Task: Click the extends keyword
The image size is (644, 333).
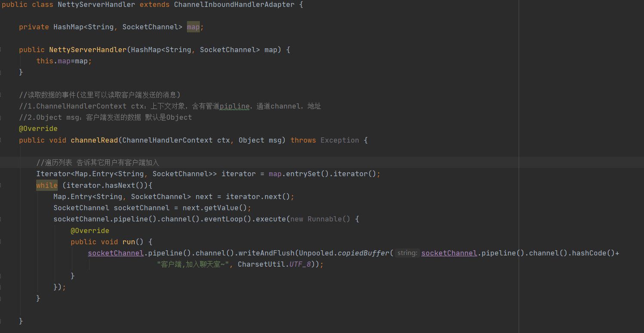Action: pyautogui.click(x=155, y=5)
